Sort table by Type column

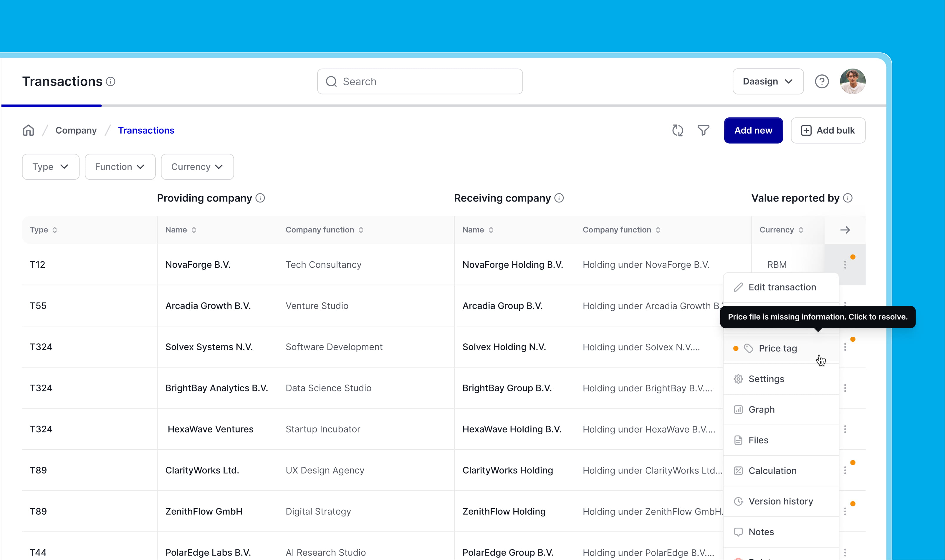43,230
